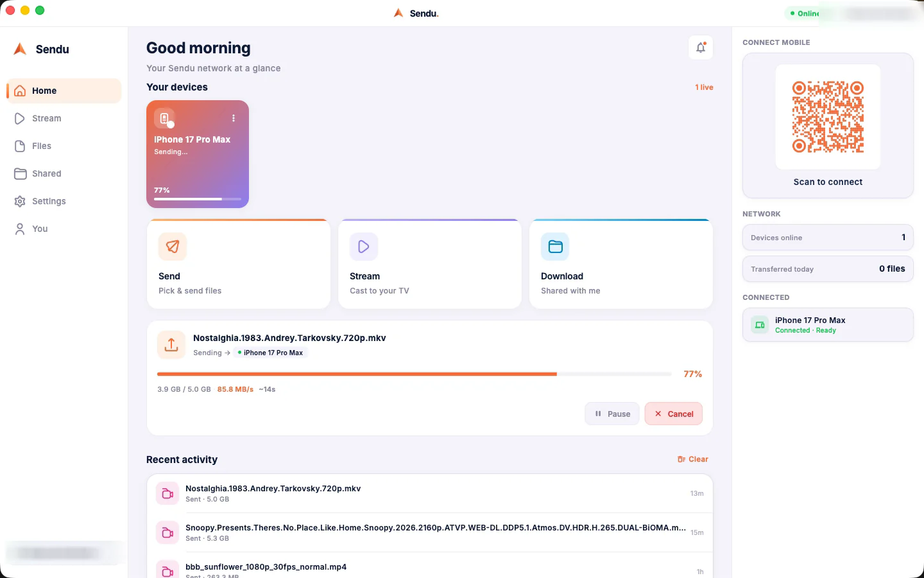
Task: Click the Sendu logo in title bar
Action: 398,13
